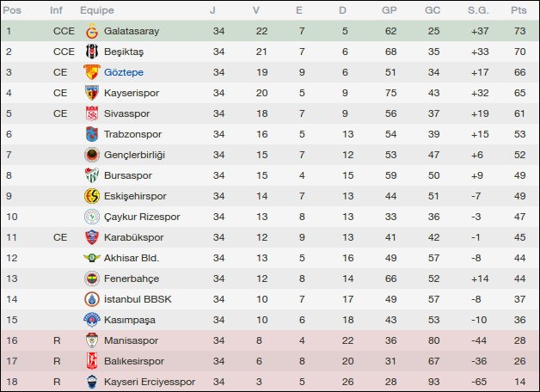Click the Kayserispor club logo

pyautogui.click(x=91, y=93)
